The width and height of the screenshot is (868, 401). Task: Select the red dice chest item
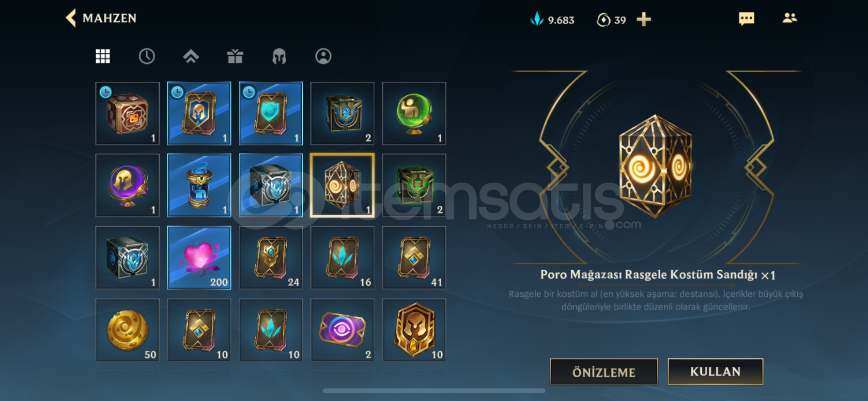[127, 113]
